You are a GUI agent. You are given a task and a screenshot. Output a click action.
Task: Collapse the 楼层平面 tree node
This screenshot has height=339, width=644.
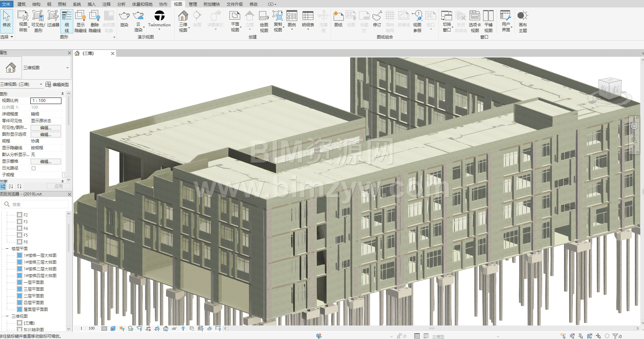7,249
